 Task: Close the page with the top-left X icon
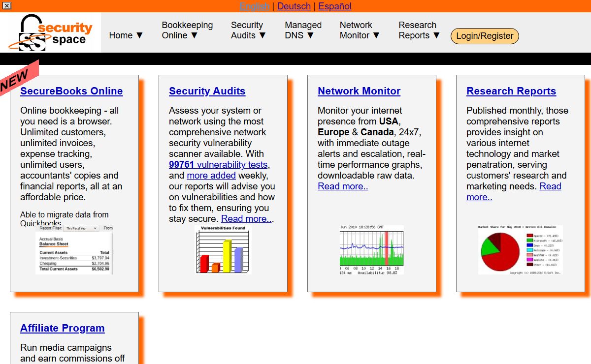7,6
